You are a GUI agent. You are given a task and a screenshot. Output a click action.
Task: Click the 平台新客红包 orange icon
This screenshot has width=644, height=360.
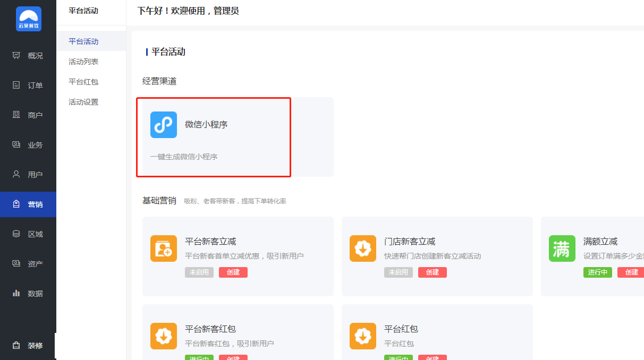(x=164, y=336)
